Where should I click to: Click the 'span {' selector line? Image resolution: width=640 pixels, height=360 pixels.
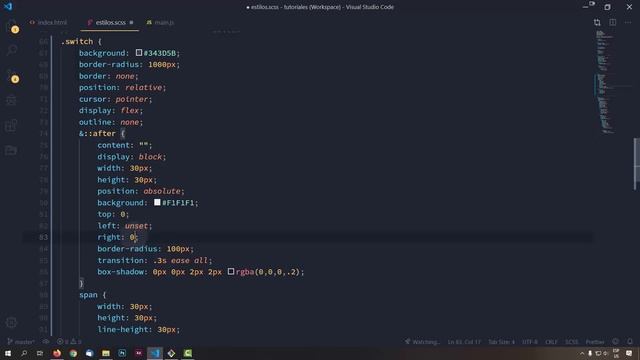pos(93,295)
